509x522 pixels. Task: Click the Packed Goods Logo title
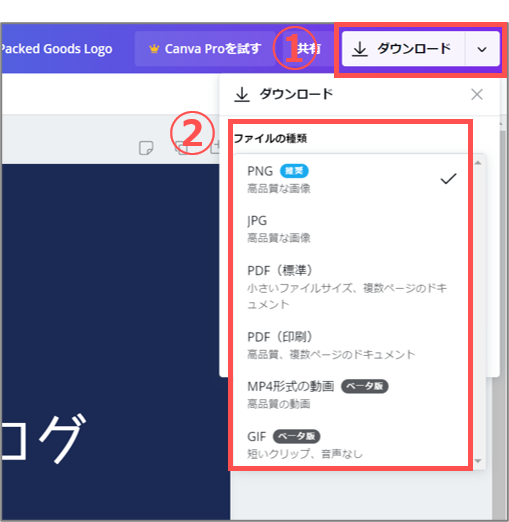(56, 49)
